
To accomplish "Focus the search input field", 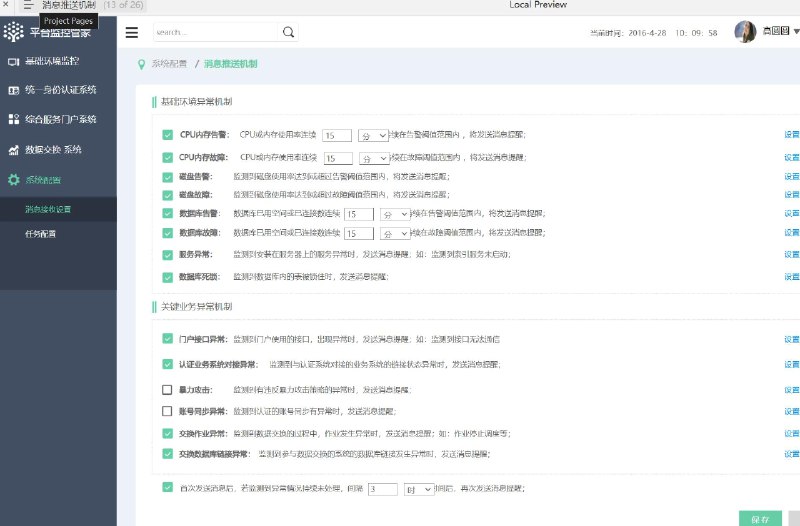I will click(215, 32).
